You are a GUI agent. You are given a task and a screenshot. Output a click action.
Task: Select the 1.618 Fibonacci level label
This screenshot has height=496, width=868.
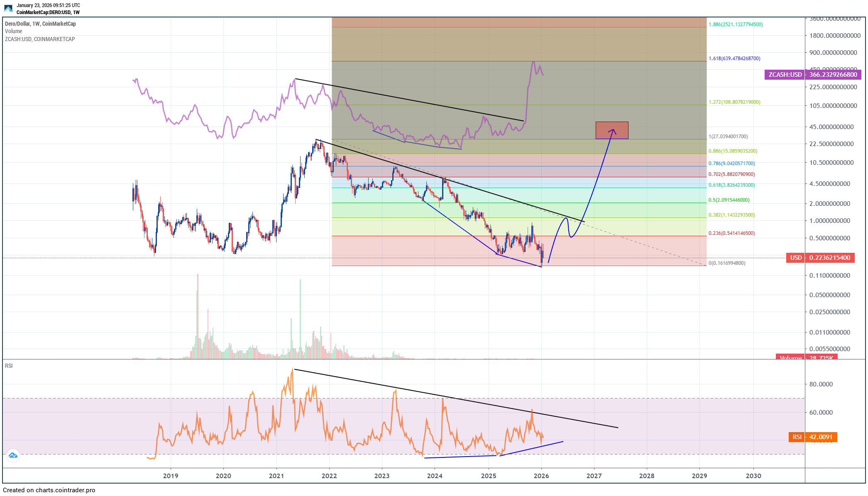pyautogui.click(x=734, y=59)
